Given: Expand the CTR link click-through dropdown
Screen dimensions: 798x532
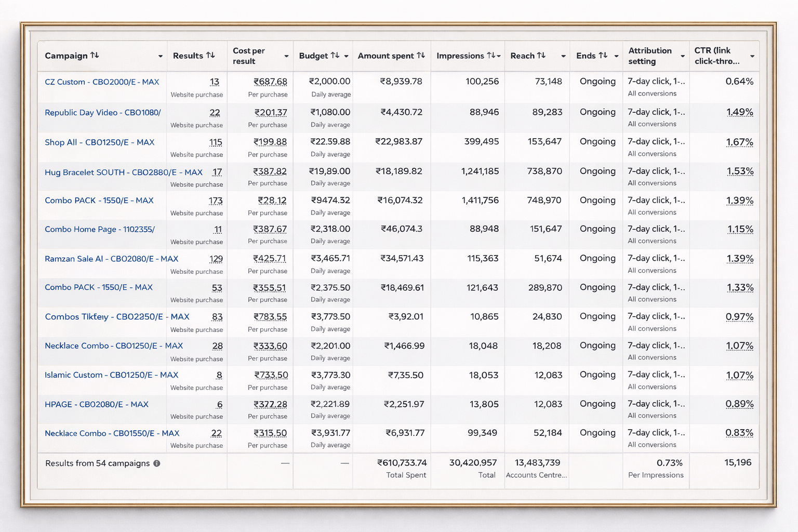Looking at the screenshot, I should point(752,56).
